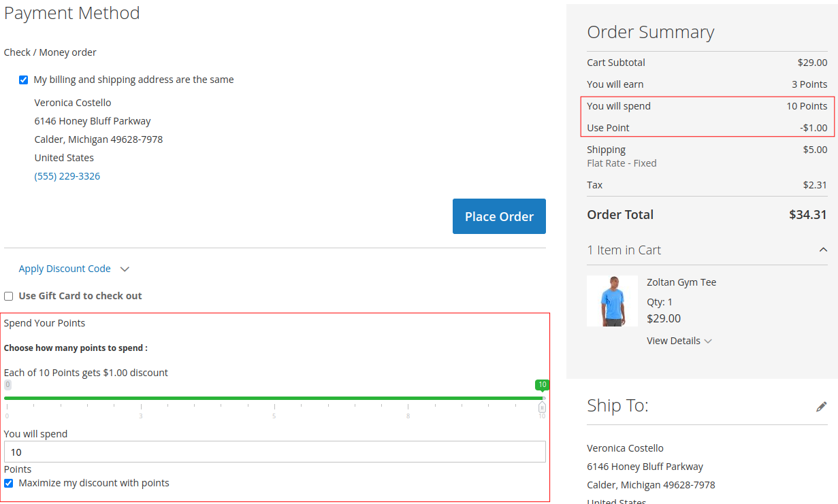Expand View Details for Zoltan Gym Tee

(x=679, y=341)
